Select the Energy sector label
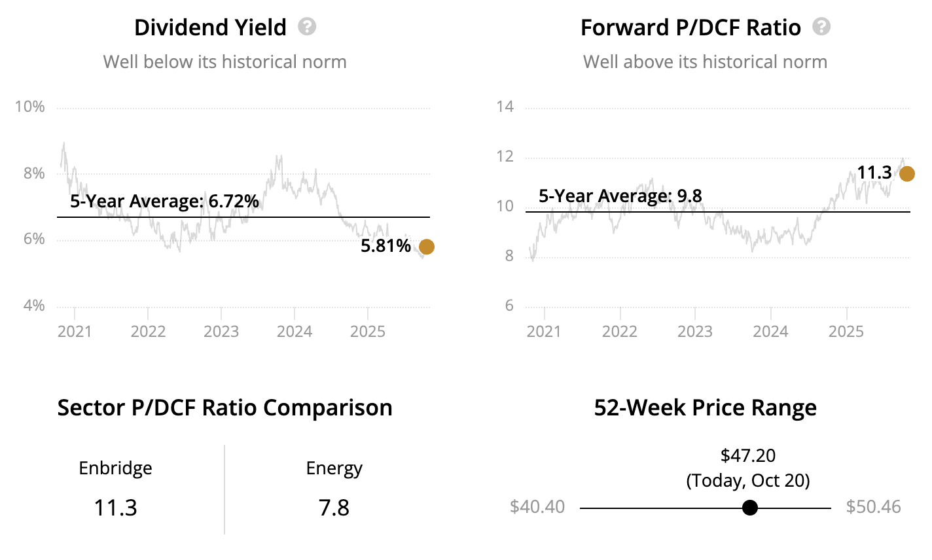 tap(334, 468)
